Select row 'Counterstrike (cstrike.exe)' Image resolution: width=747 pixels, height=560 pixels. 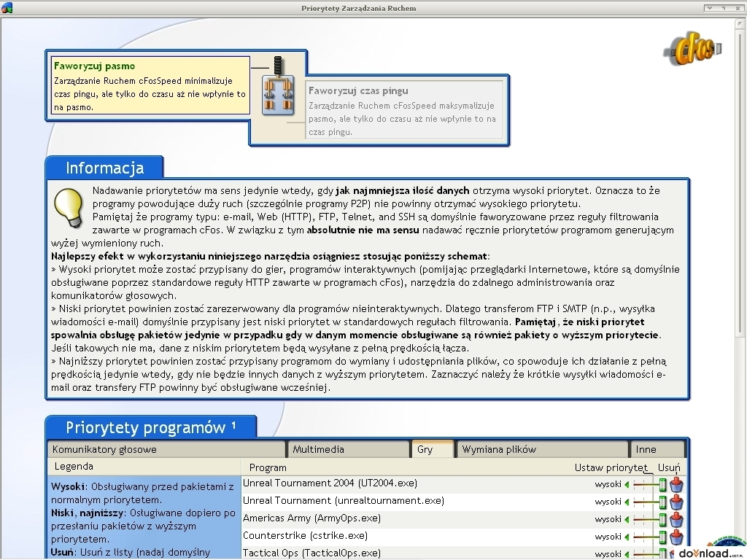(463, 537)
